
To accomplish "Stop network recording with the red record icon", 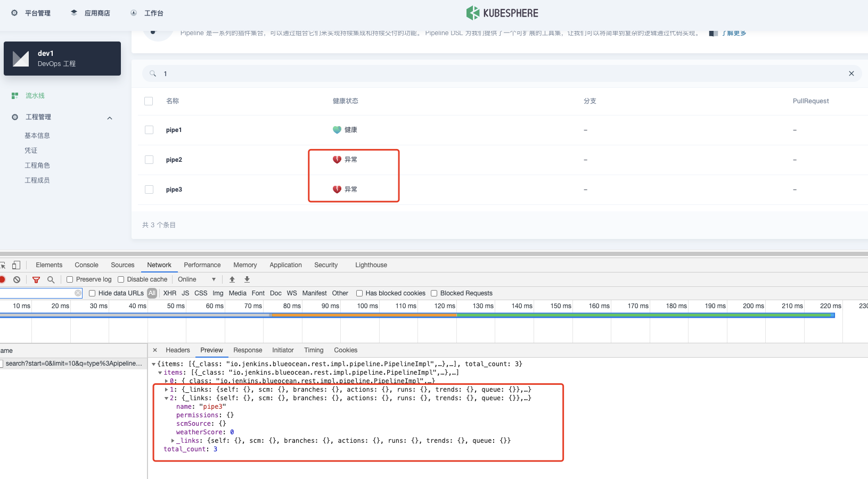I will 2,279.
